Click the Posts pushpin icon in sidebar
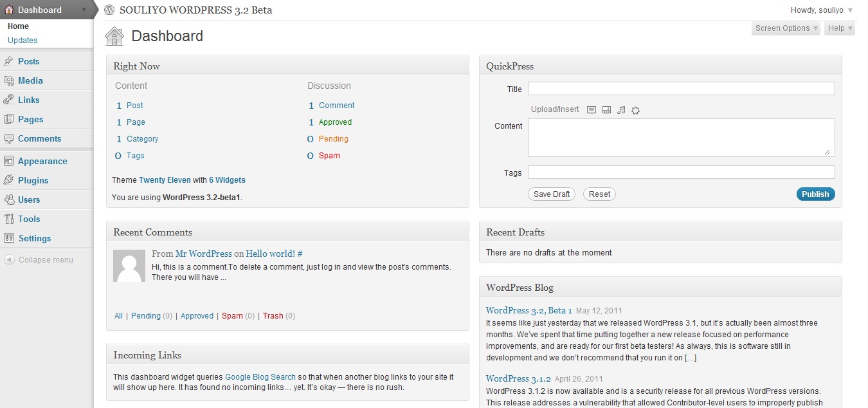Screen dimensions: 868x408 click(x=8, y=61)
